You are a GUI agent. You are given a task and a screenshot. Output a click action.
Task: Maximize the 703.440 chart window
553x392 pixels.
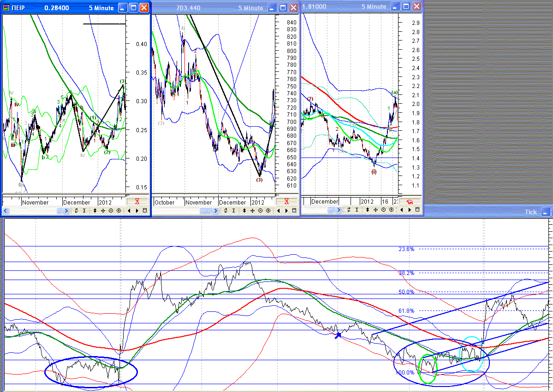point(283,8)
